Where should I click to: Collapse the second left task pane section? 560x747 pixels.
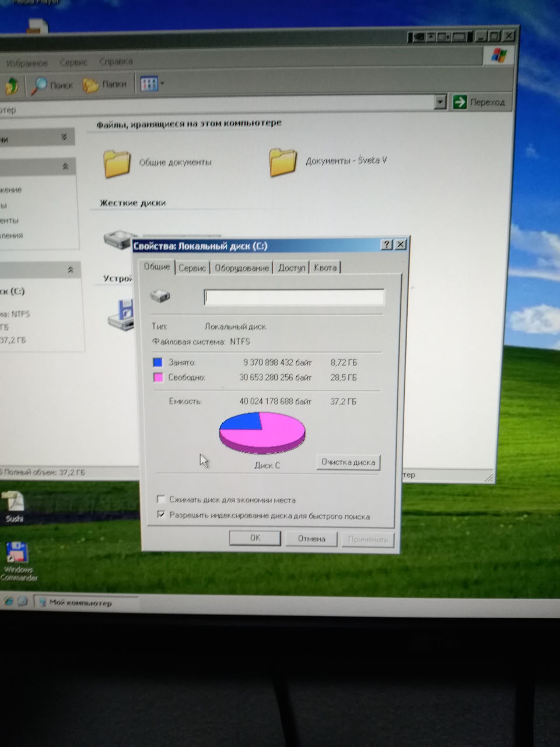pyautogui.click(x=65, y=167)
